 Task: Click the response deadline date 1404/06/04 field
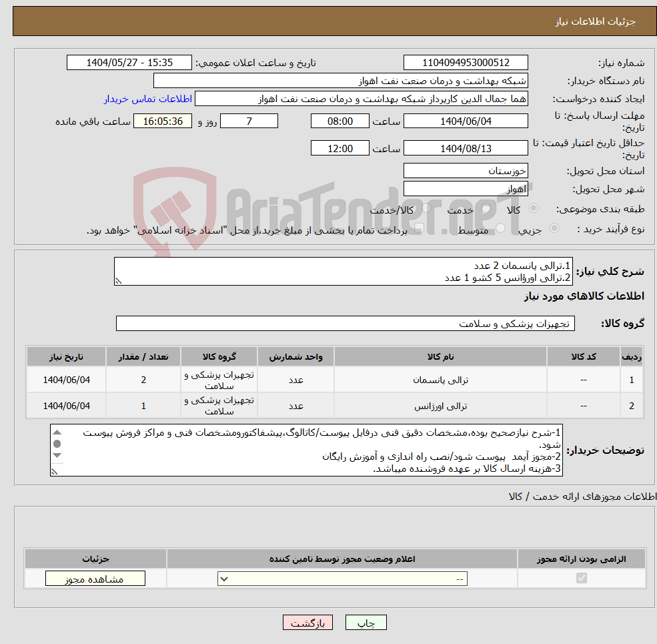pyautogui.click(x=466, y=121)
